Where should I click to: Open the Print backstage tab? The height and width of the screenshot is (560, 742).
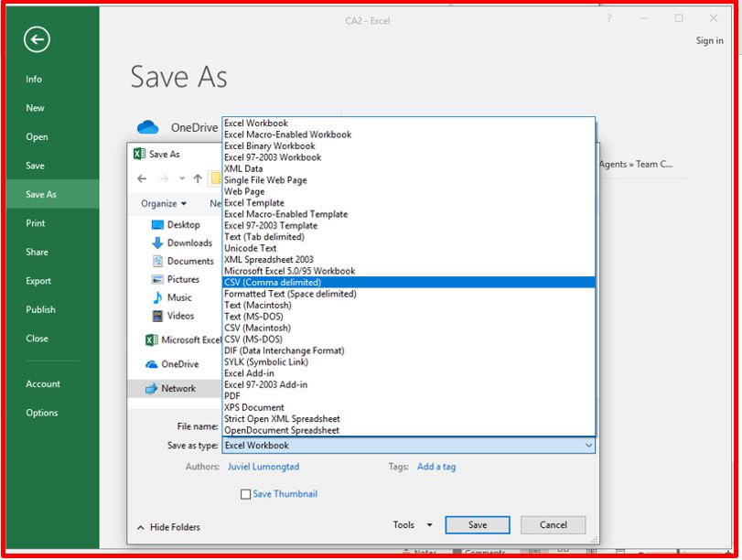pos(52,223)
